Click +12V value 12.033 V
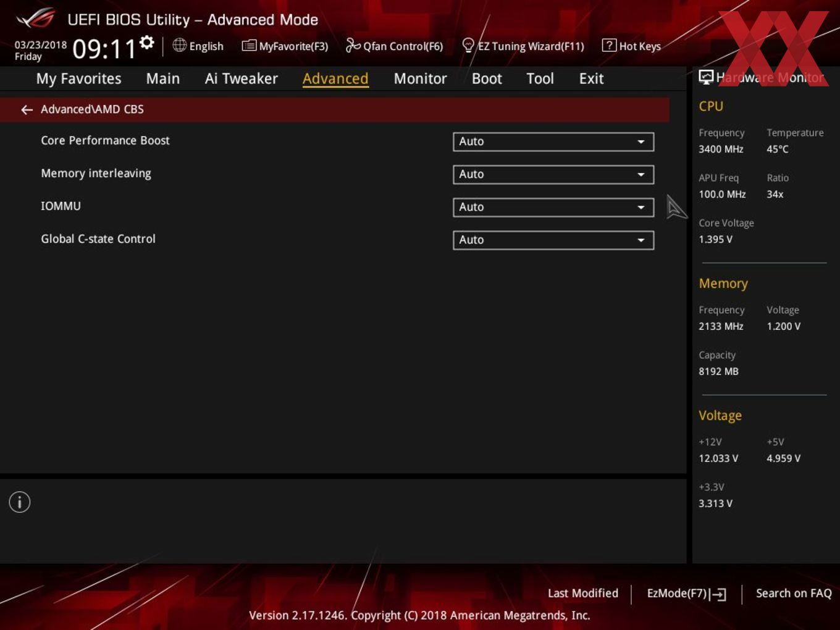 718,458
